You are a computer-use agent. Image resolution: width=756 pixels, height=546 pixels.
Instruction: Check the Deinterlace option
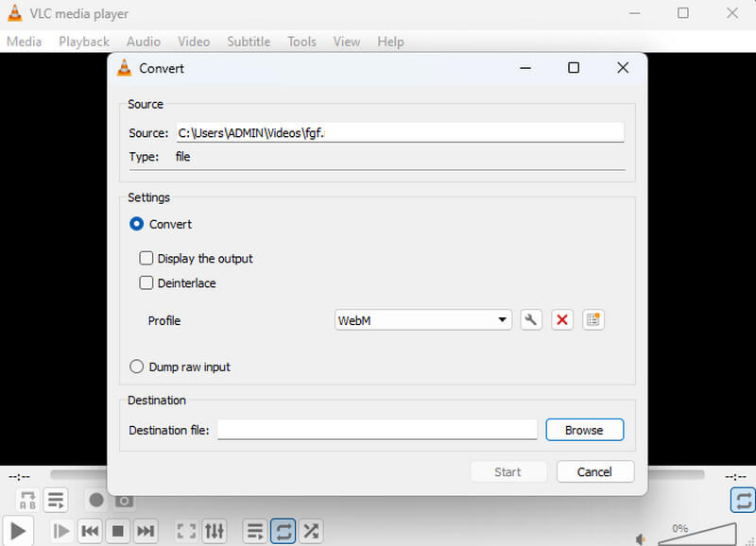click(x=146, y=282)
